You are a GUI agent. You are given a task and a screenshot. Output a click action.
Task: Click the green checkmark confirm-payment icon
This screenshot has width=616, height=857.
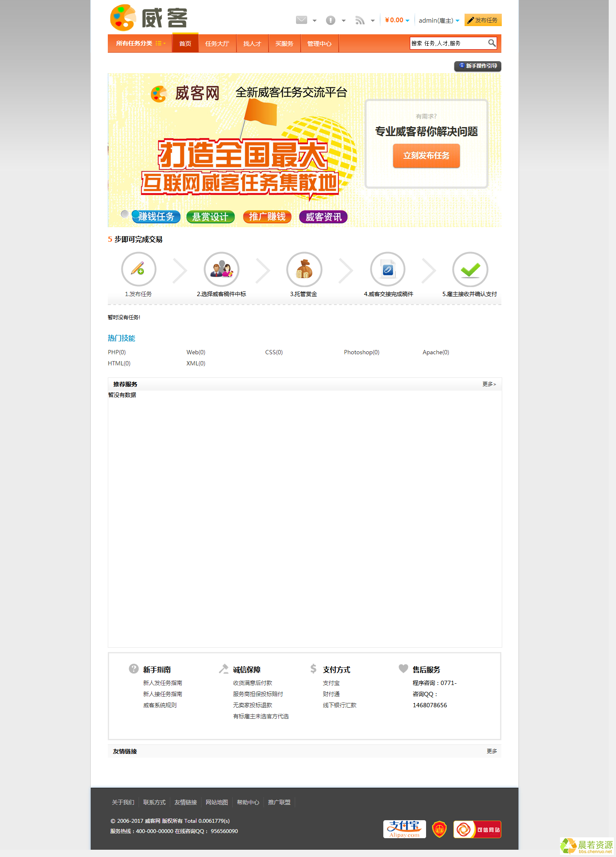pos(470,269)
